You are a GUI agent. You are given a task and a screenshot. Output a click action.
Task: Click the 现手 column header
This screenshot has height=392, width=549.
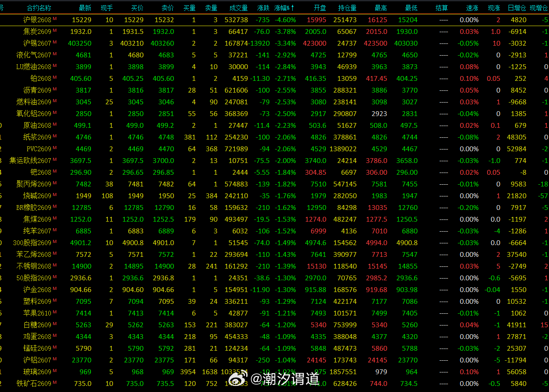[x=107, y=8]
